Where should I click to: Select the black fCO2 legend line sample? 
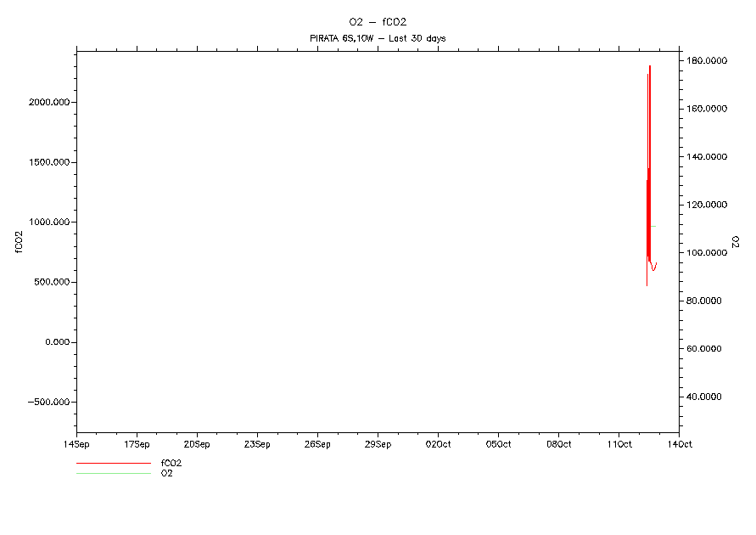pyautogui.click(x=113, y=464)
